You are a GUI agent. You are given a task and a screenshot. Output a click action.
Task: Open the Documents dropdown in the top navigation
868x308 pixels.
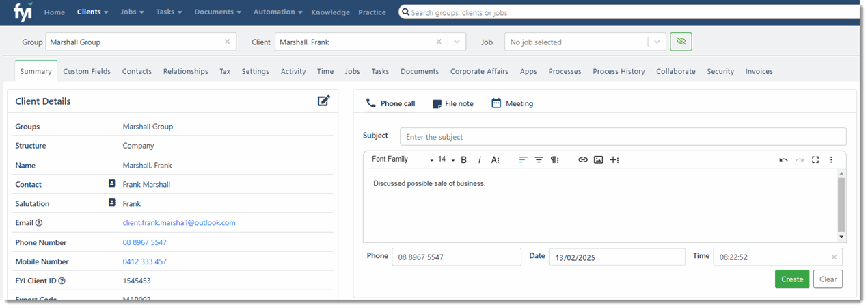click(x=218, y=12)
